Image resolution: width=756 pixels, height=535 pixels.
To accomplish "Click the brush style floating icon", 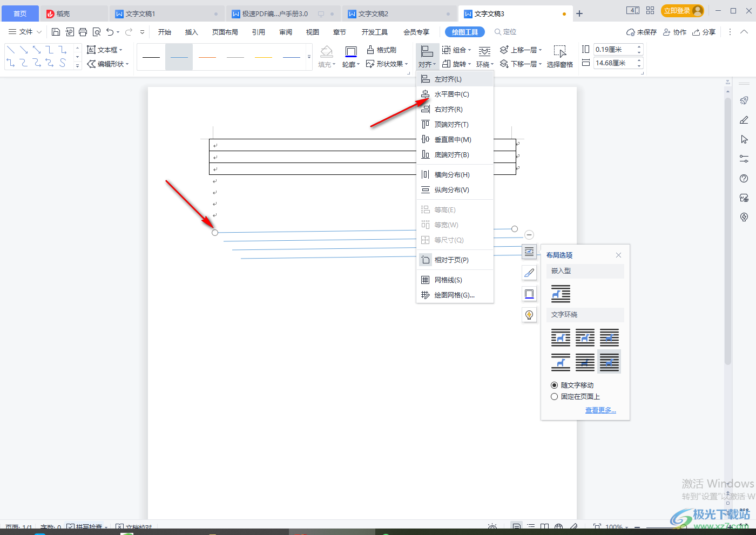I will coord(529,273).
